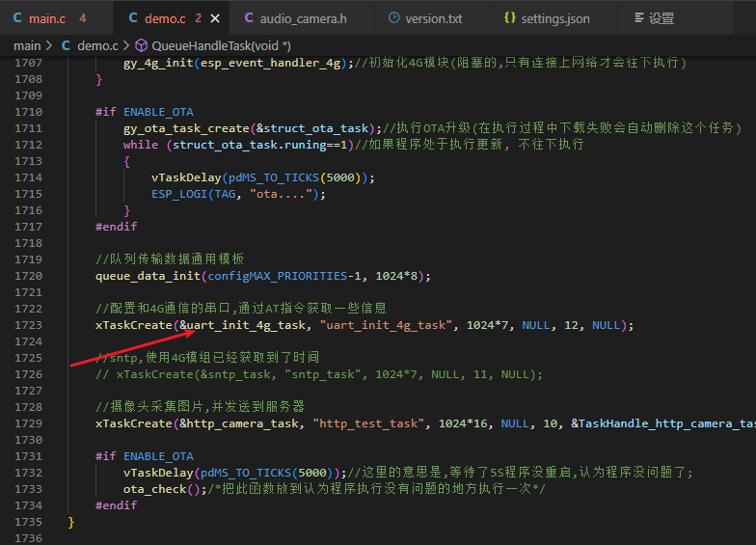
Task: Open the version.txt tab
Action: click(433, 18)
